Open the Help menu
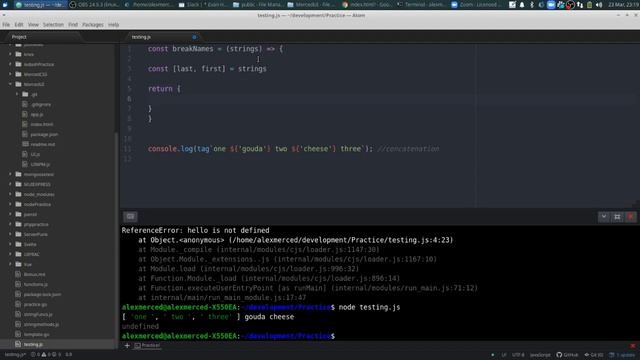The width and height of the screenshot is (640, 360). [x=113, y=25]
